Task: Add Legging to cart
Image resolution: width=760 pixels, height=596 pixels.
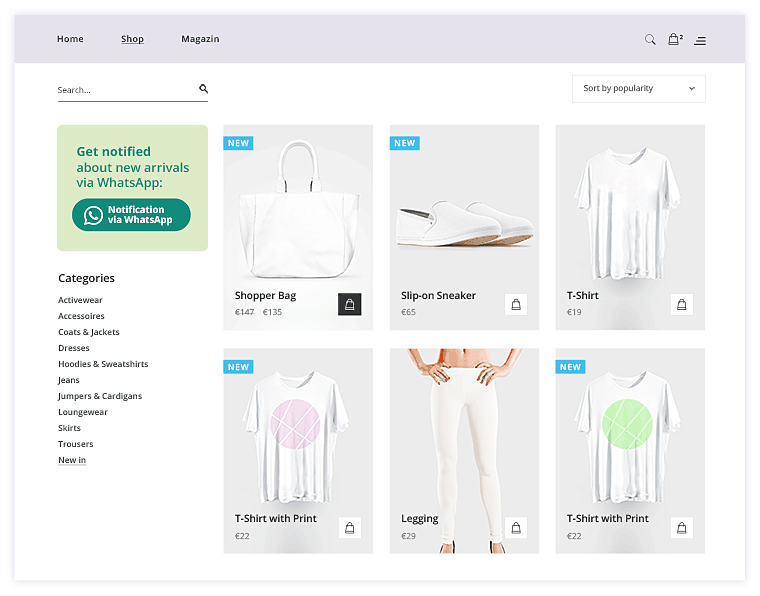Action: (x=516, y=528)
